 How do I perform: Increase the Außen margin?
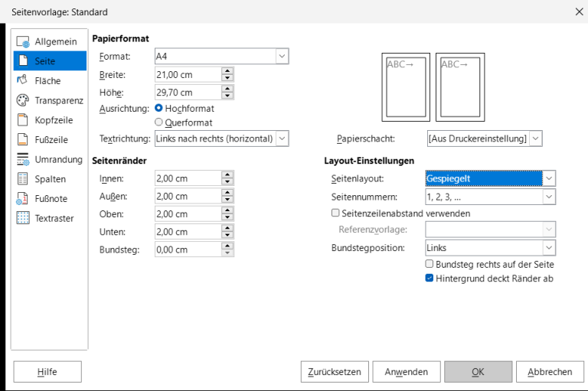coord(227,192)
